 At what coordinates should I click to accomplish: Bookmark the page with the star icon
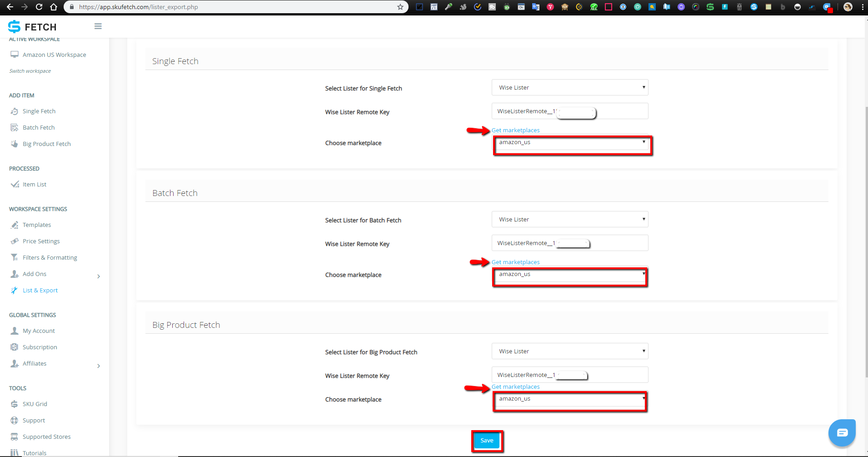coord(400,7)
